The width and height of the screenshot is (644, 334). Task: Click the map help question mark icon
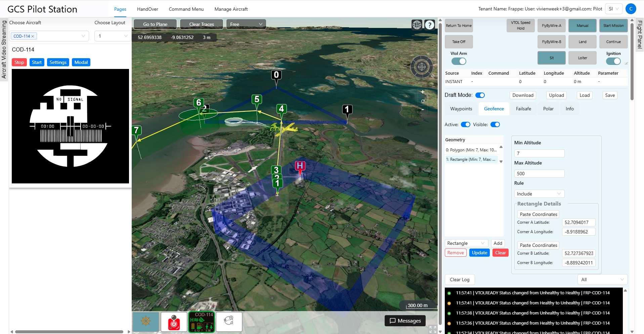(x=430, y=25)
